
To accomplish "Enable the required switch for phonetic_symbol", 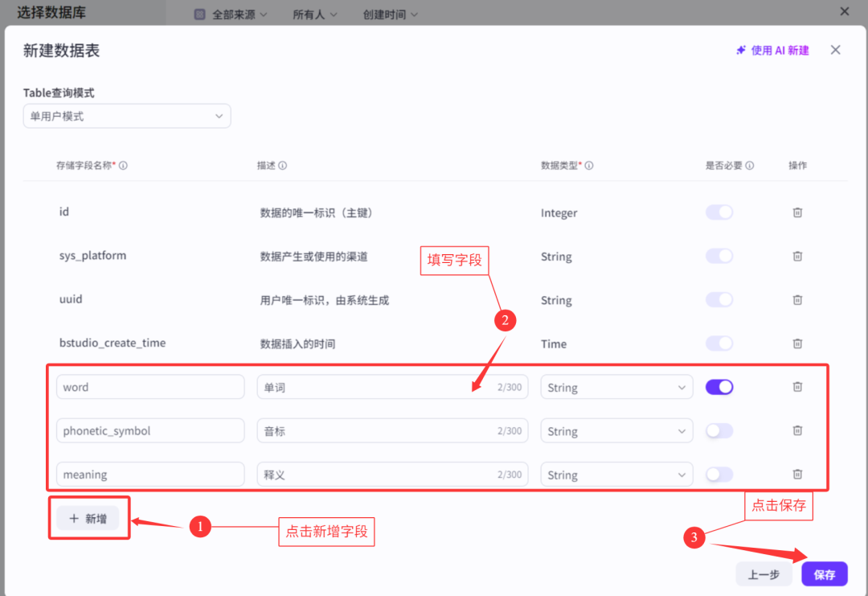I will pos(719,430).
